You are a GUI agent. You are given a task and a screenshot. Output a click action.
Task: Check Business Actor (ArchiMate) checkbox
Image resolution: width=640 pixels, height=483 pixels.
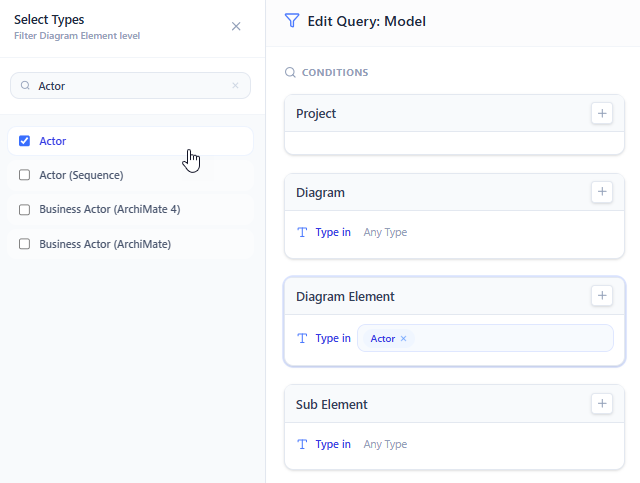(x=24, y=244)
